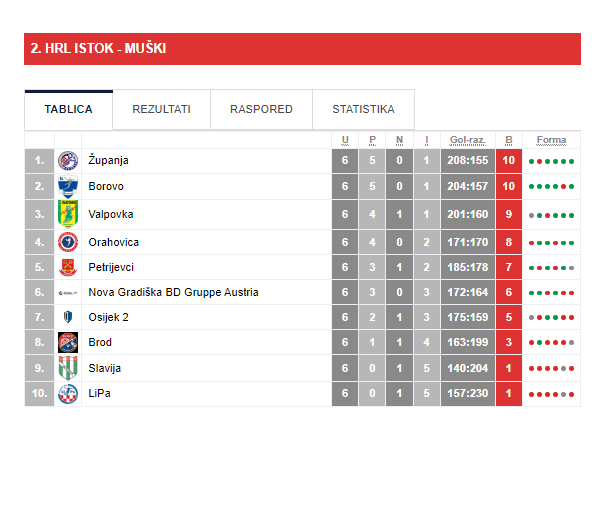
Task: Click the Petrijevci red crest
Action: click(x=68, y=267)
